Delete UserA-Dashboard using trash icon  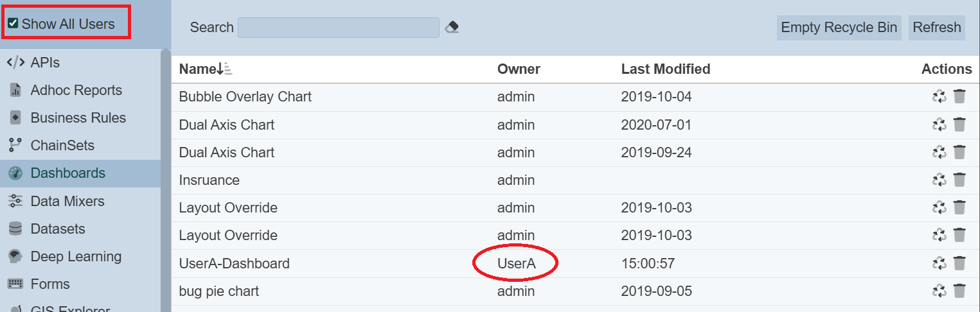tap(959, 263)
